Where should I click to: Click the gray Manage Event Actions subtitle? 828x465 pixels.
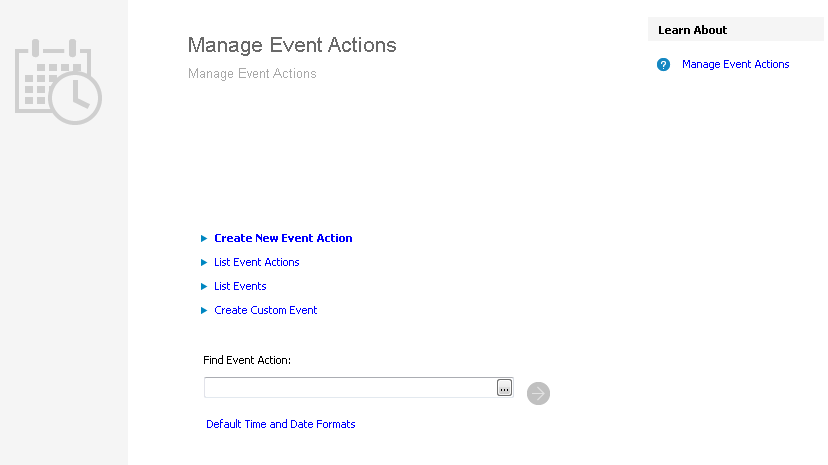click(x=252, y=74)
